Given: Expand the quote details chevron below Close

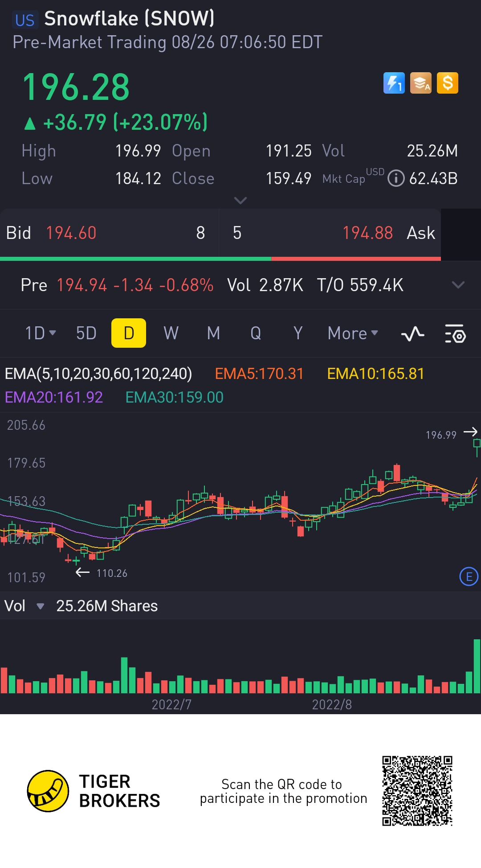Looking at the screenshot, I should point(240,201).
